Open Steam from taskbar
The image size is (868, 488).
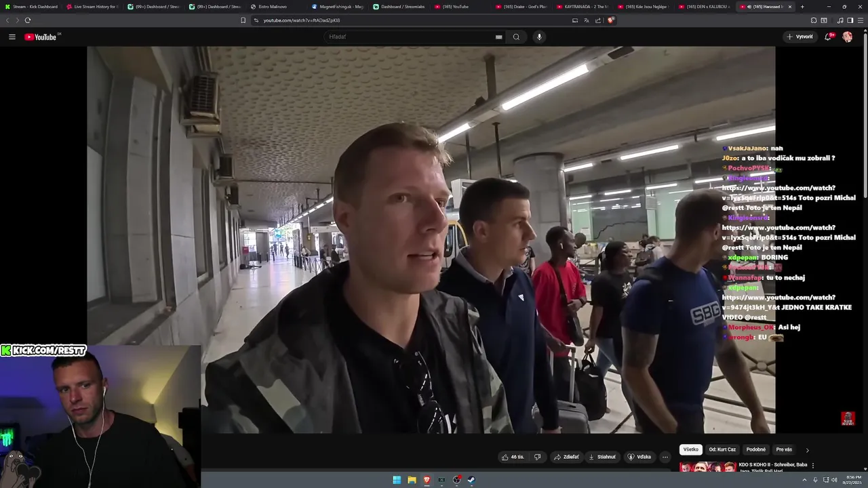[471, 480]
